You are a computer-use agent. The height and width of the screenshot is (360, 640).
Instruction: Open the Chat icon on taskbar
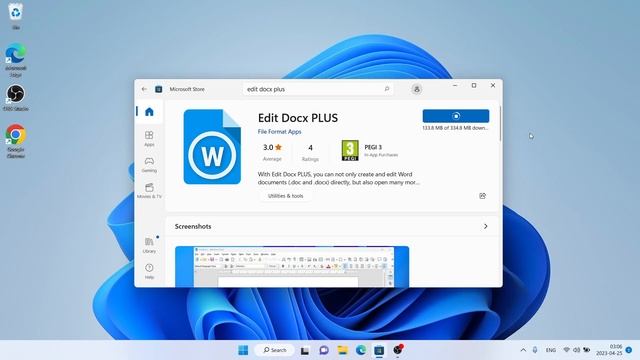324,350
